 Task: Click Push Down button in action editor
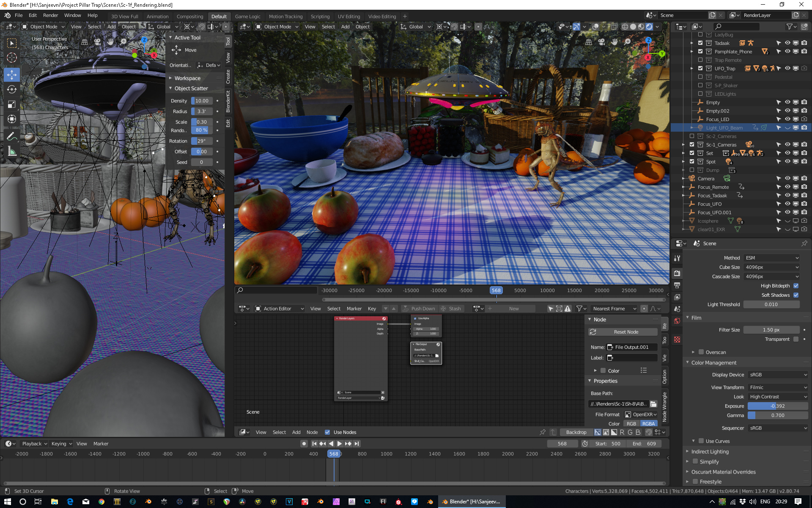point(418,309)
